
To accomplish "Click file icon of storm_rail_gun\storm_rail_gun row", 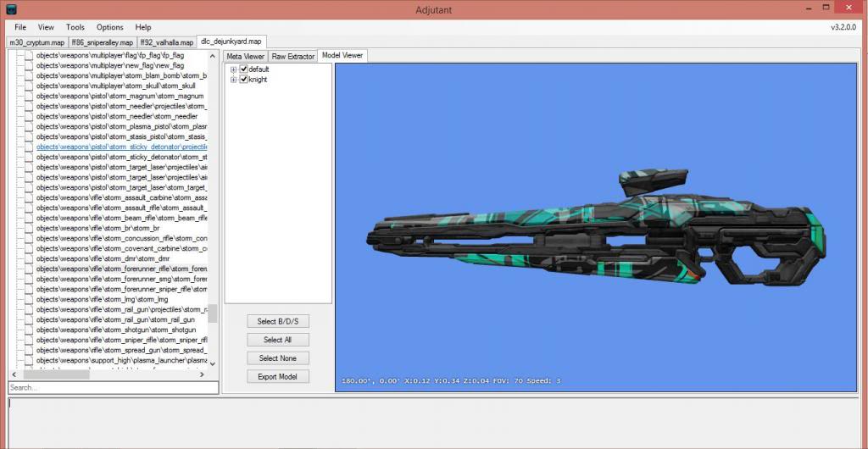I will click(29, 319).
